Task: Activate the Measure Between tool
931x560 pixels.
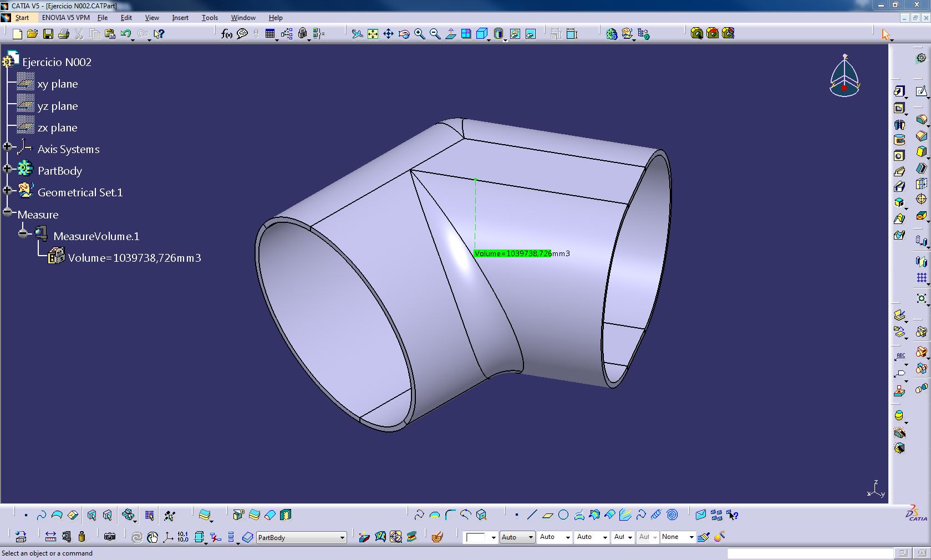Action: (x=50, y=536)
